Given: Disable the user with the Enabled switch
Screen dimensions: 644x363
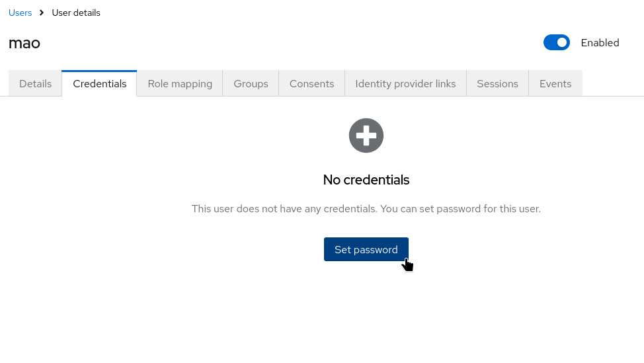Looking at the screenshot, I should 556,43.
